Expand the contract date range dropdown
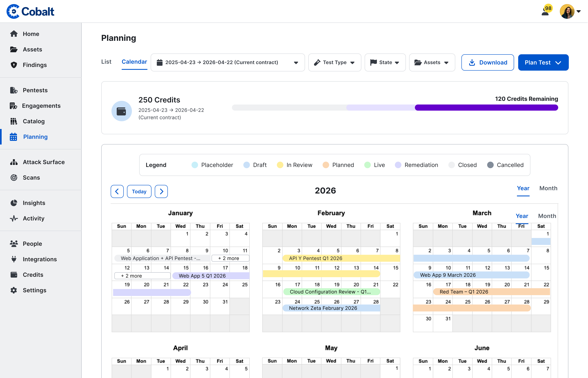 (x=228, y=62)
